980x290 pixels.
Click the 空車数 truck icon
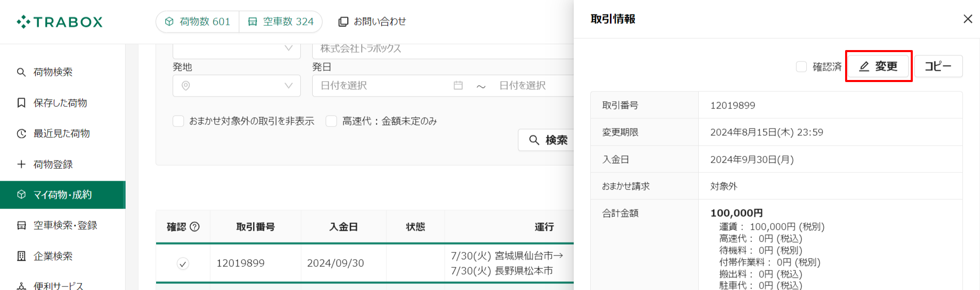coord(253,22)
